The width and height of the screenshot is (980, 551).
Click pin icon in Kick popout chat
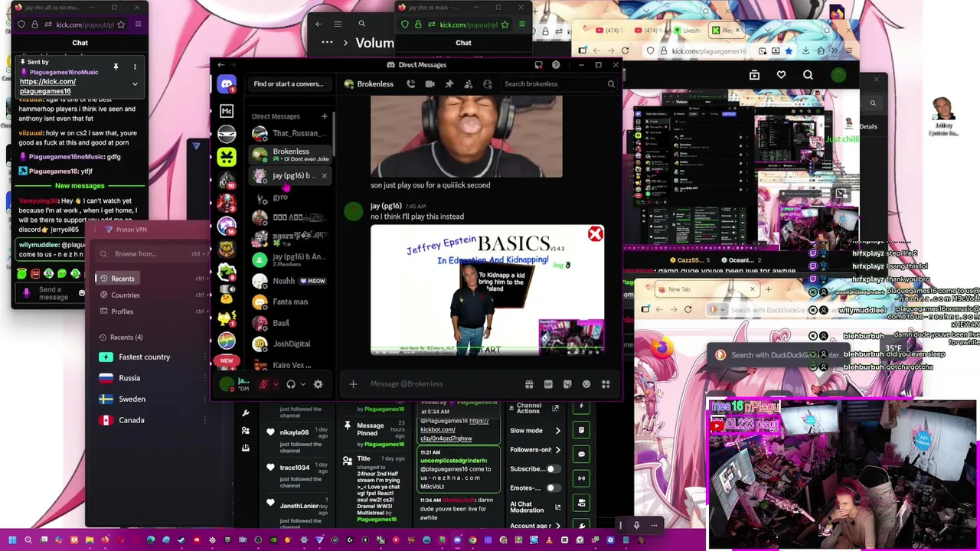pyautogui.click(x=116, y=67)
